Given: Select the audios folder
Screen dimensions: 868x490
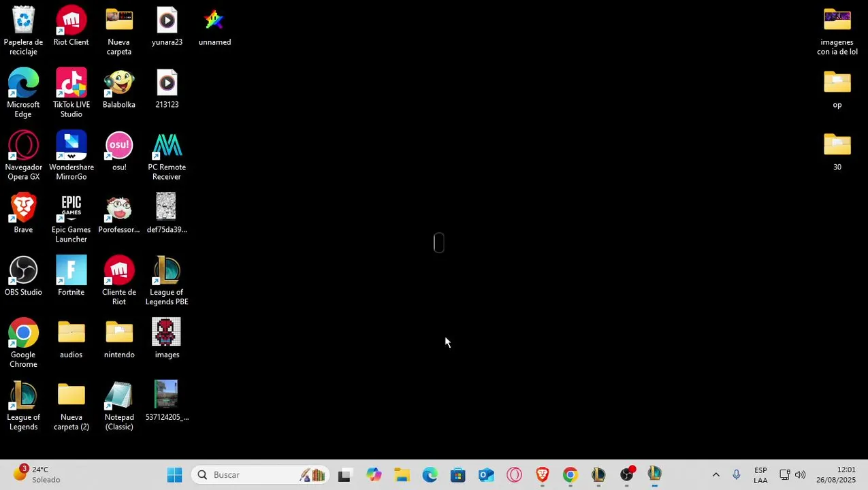Looking at the screenshot, I should [71, 339].
